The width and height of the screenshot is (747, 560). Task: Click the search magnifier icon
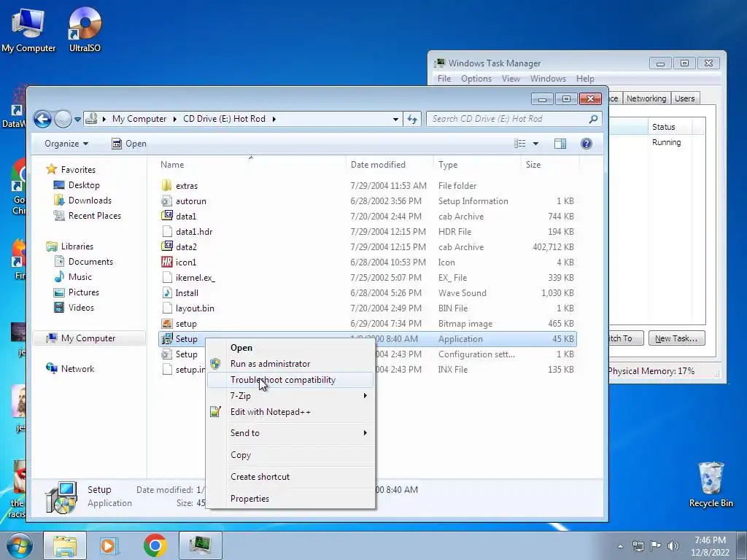593,119
